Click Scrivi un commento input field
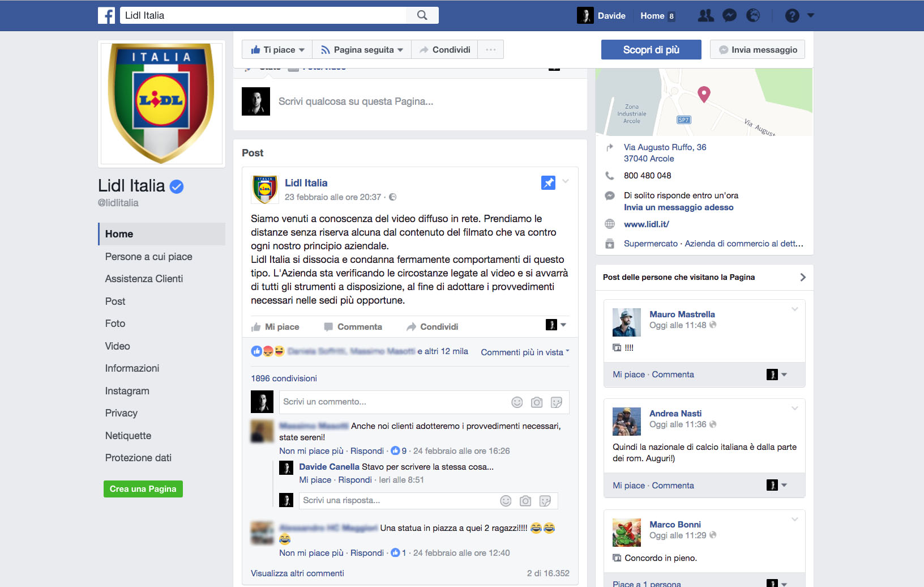This screenshot has width=924, height=587. 393,402
